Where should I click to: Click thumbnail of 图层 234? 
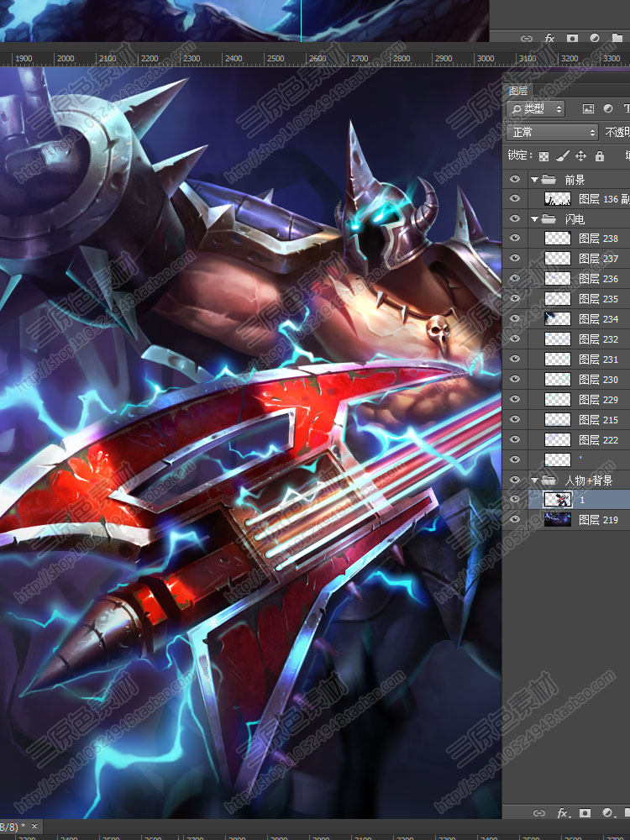pyautogui.click(x=558, y=318)
